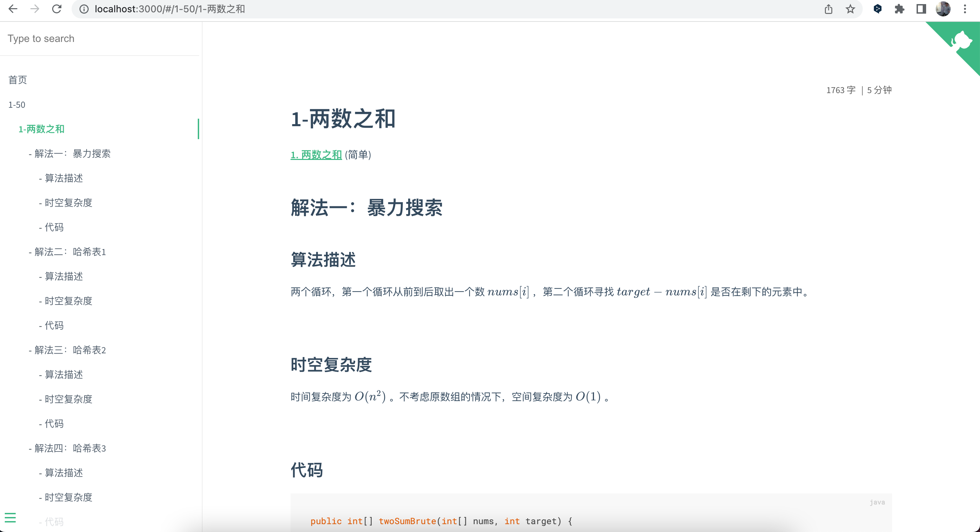Viewport: 980px width, 532px height.
Task: Click the address bar URL
Action: [x=170, y=9]
